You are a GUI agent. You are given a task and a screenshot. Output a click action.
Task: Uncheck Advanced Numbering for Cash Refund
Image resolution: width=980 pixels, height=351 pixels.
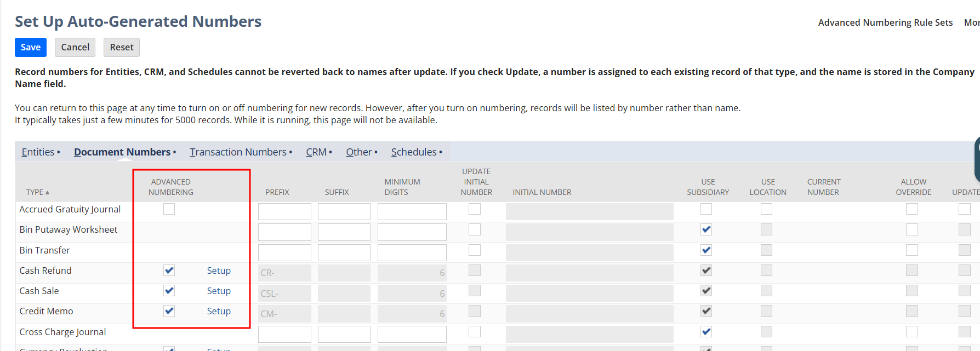click(x=169, y=271)
